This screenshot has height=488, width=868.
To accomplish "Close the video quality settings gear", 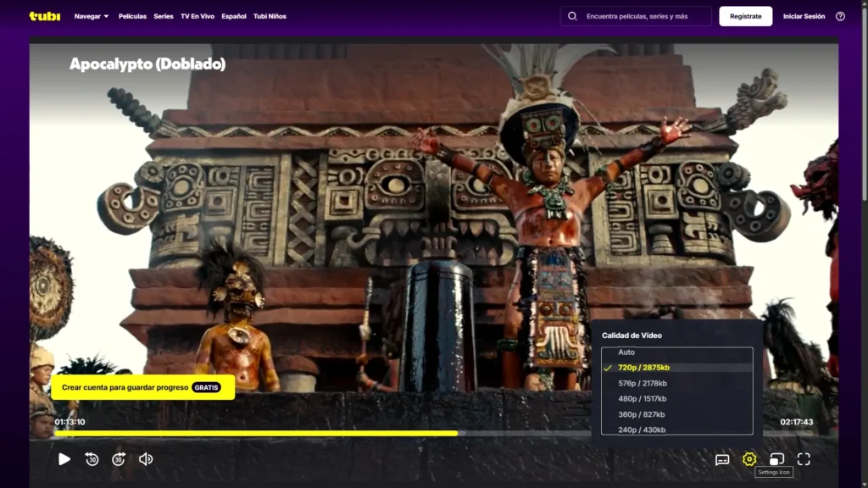I will 749,459.
